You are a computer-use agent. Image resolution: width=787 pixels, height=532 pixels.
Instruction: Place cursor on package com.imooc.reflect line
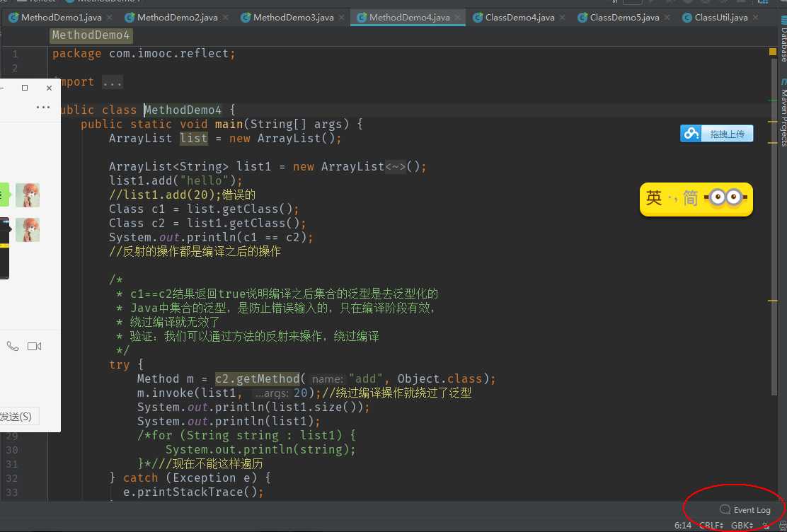pos(144,53)
